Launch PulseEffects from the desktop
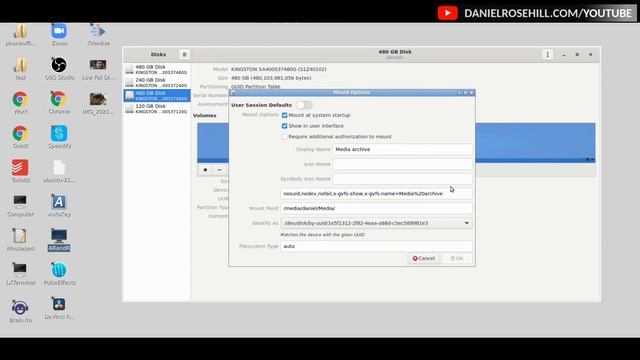This screenshot has width=640, height=360. pos(59,273)
